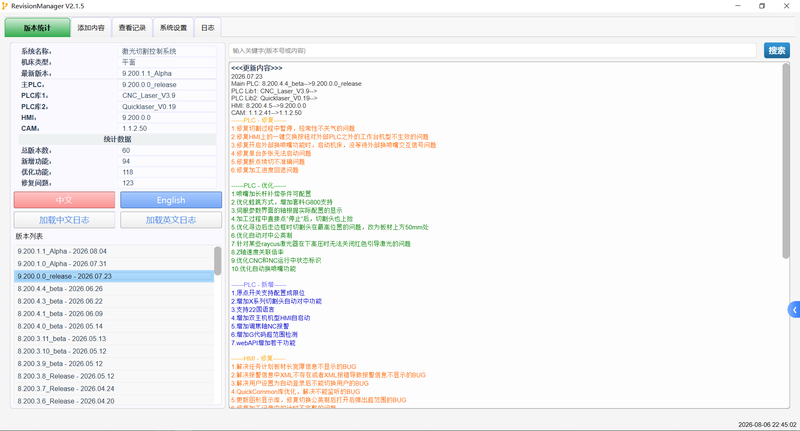This screenshot has width=800, height=431.
Task: Click the PLC库1 value CNC_Laser_V3.9
Action: point(167,95)
